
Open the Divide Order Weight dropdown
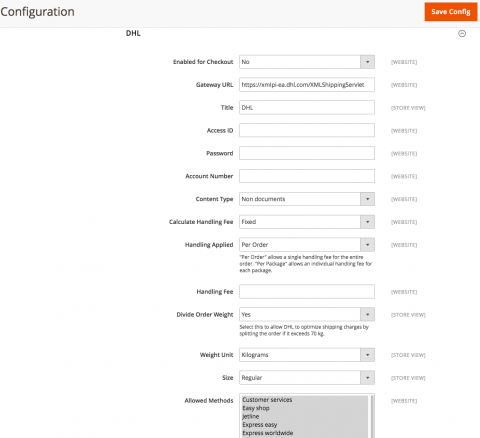[x=307, y=314]
